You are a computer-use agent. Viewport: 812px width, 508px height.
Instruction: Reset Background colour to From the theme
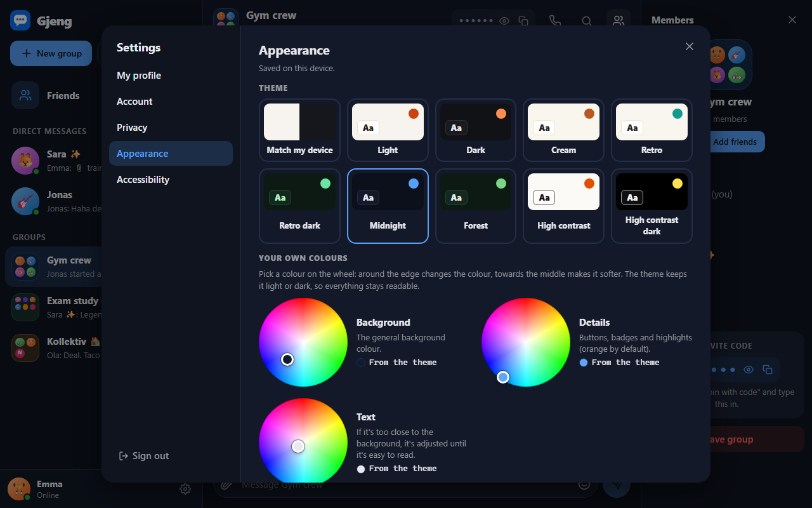coord(396,363)
